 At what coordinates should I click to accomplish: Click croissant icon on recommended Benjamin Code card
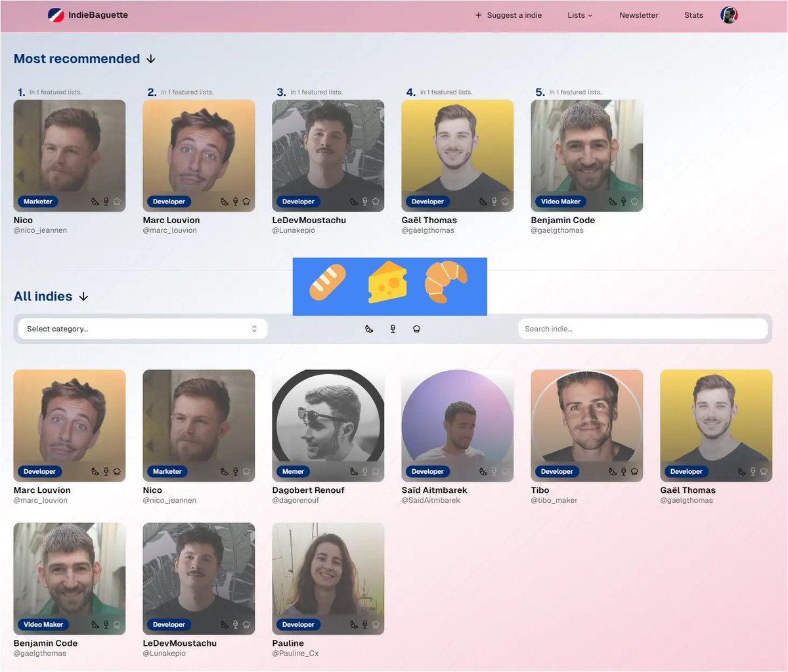[613, 201]
